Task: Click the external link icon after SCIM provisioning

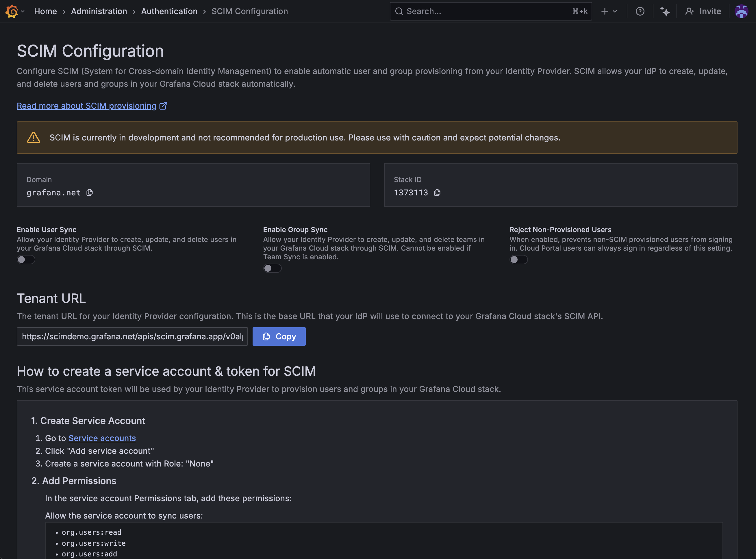Action: [x=163, y=106]
